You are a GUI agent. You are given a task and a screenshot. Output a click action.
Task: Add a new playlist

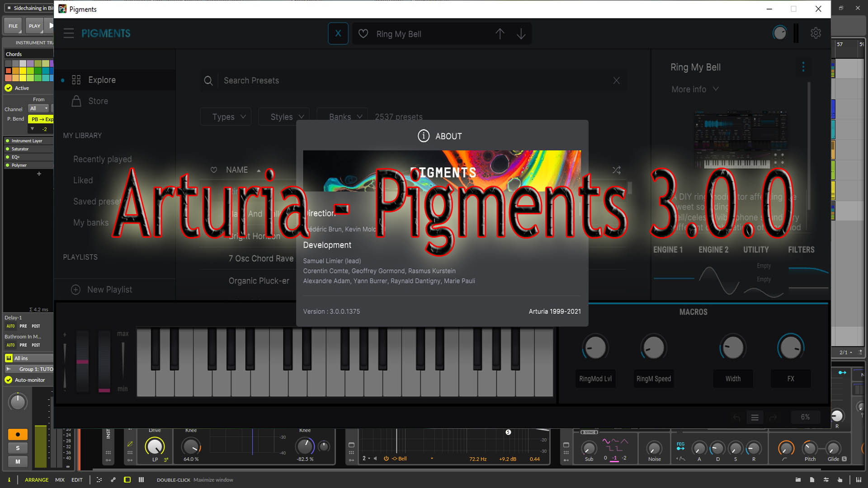click(x=102, y=290)
